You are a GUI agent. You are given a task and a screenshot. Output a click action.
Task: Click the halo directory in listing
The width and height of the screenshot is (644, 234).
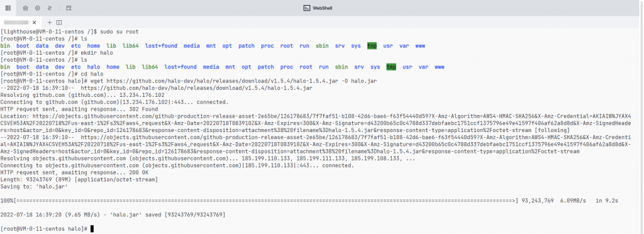(x=94, y=67)
